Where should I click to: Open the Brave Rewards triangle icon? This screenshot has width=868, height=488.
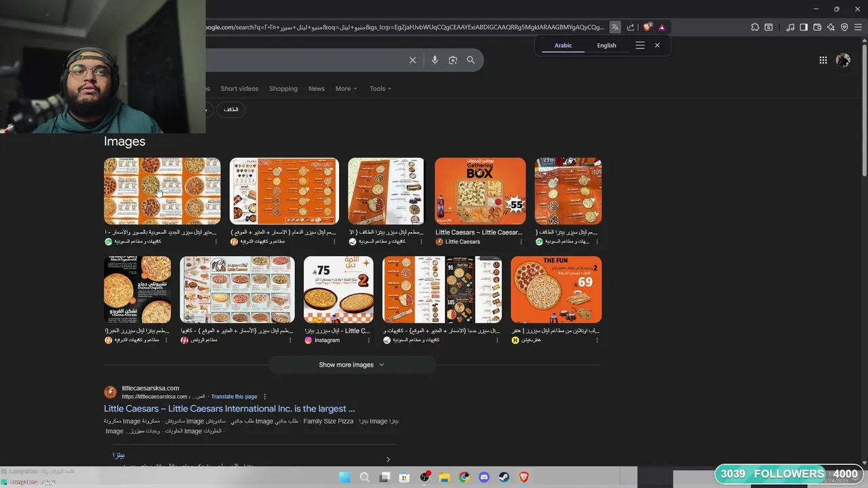click(662, 27)
